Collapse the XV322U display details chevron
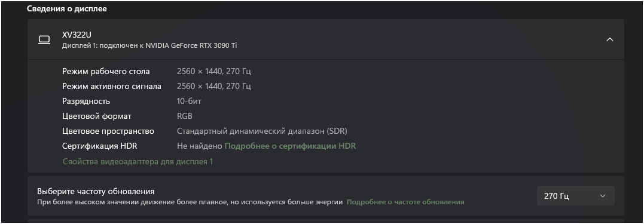Viewport: 644px width, 224px height. (x=610, y=39)
